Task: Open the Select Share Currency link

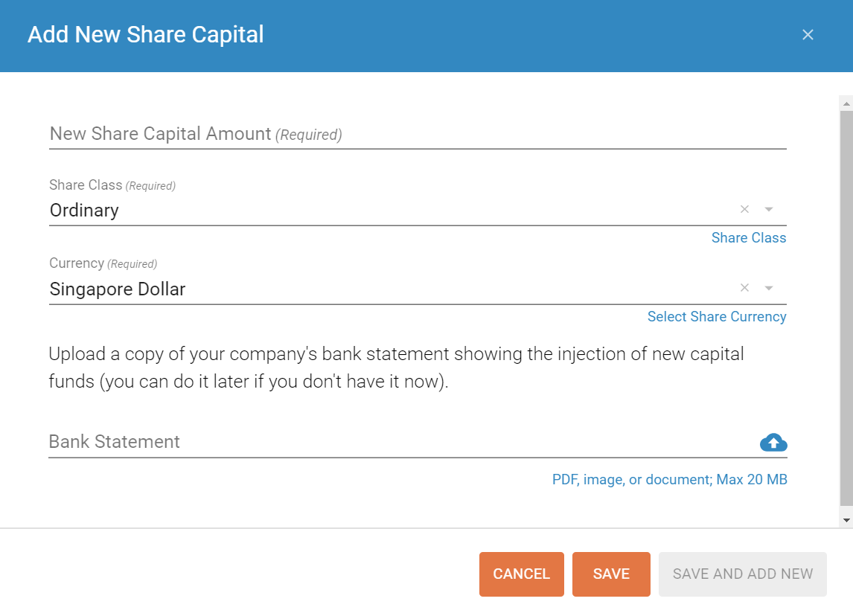Action: pyautogui.click(x=716, y=316)
